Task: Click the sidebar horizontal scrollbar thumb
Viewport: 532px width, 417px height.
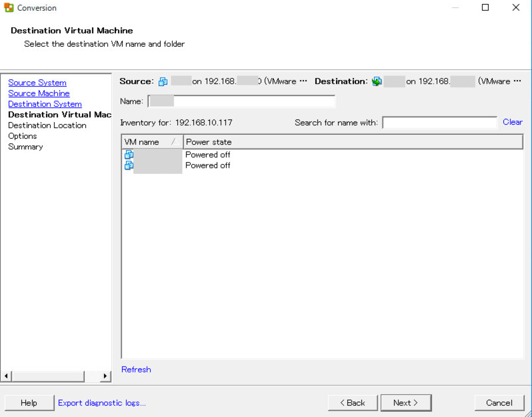Action: click(48, 376)
